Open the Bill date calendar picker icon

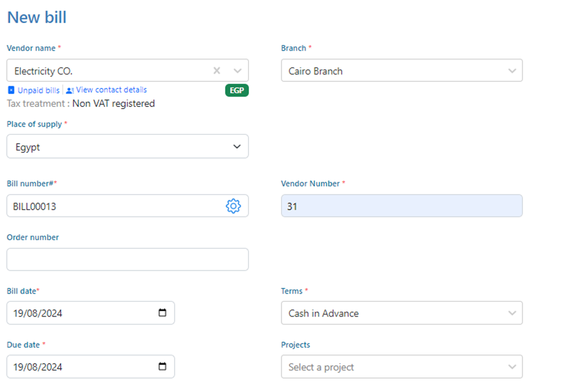[162, 313]
